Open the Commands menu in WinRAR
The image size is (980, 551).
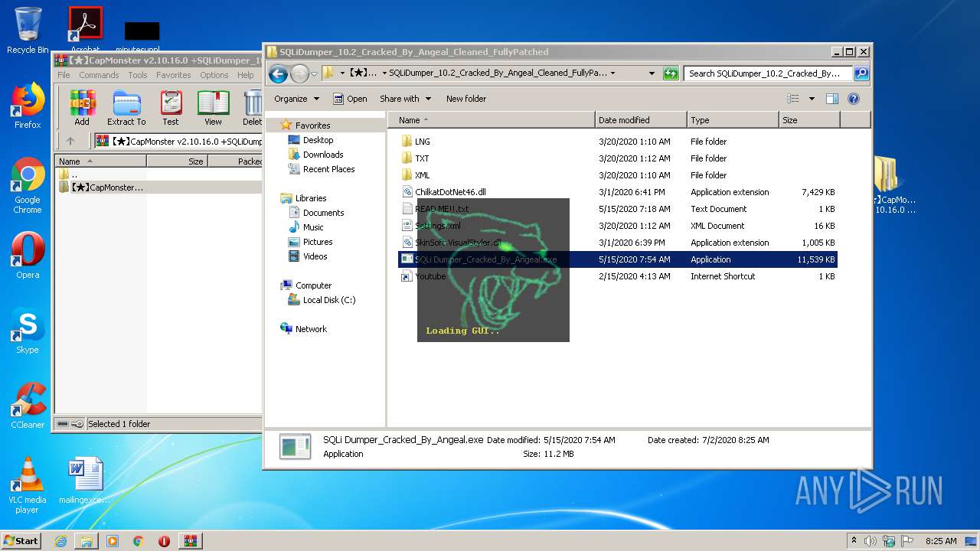99,75
